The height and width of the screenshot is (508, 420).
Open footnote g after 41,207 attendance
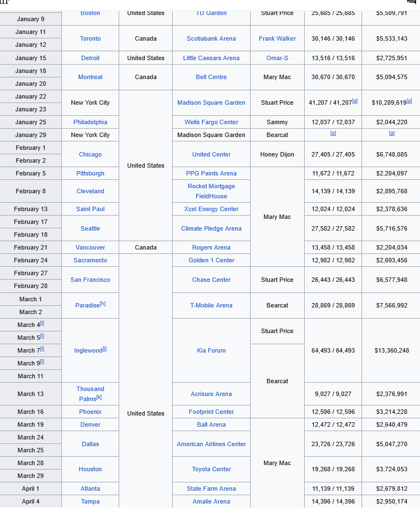355,101
